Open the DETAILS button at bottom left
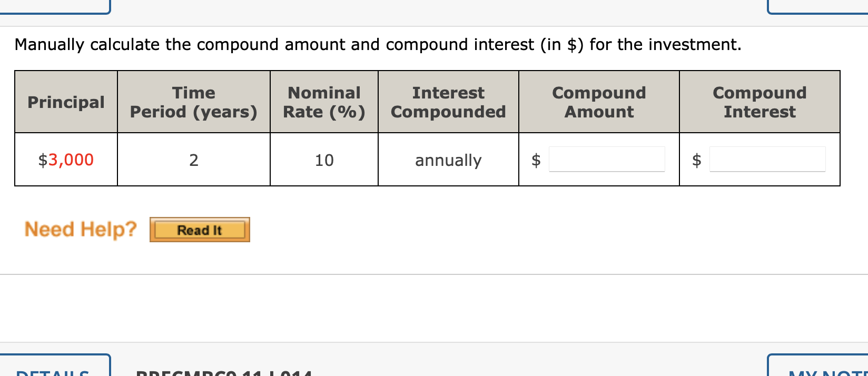 [55, 365]
